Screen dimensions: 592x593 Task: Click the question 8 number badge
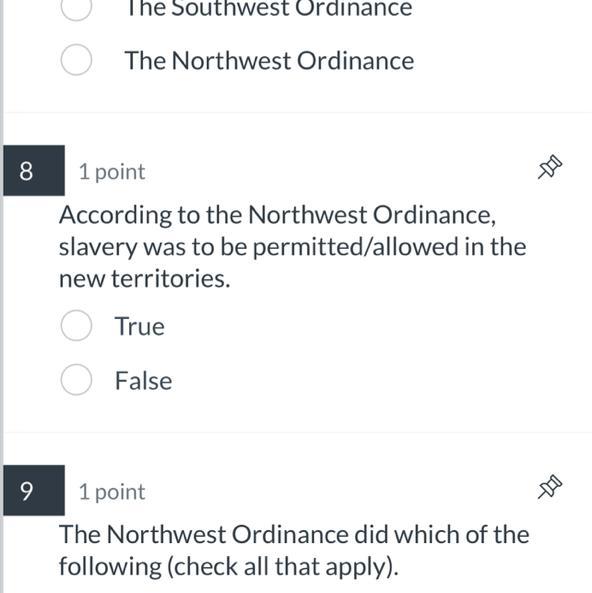point(34,171)
